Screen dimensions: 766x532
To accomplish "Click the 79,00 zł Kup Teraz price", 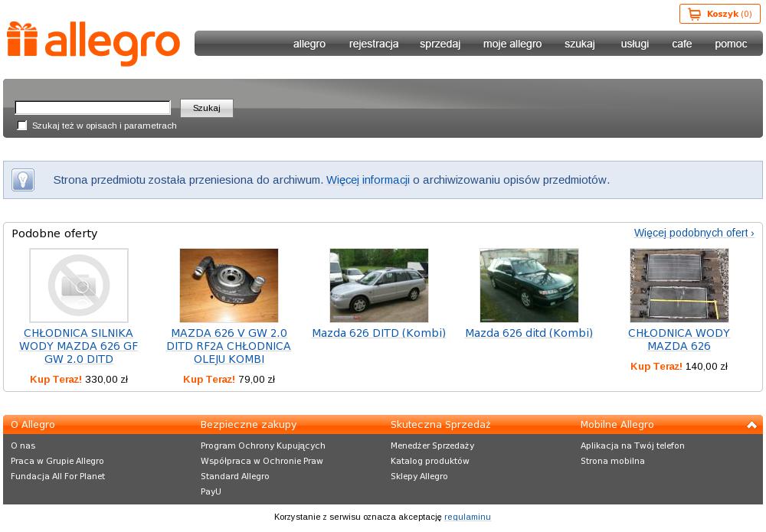I will tap(228, 379).
